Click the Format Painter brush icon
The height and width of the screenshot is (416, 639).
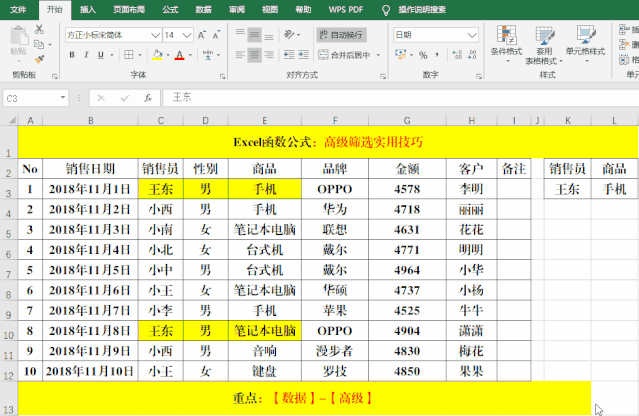pyautogui.click(x=39, y=59)
